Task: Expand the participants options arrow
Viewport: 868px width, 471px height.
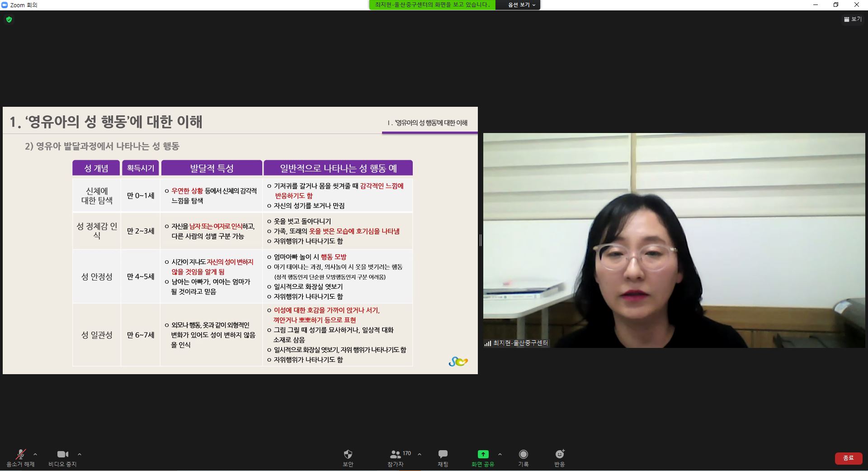Action: [420, 454]
